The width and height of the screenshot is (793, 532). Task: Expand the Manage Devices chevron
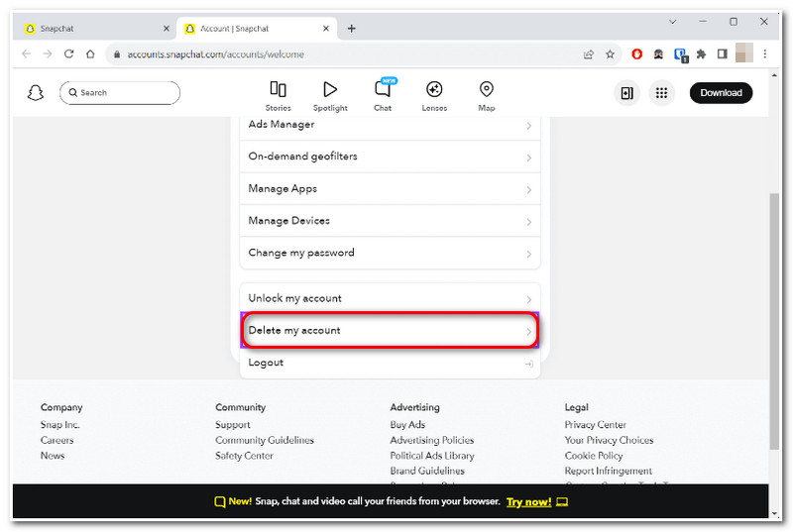(x=529, y=222)
